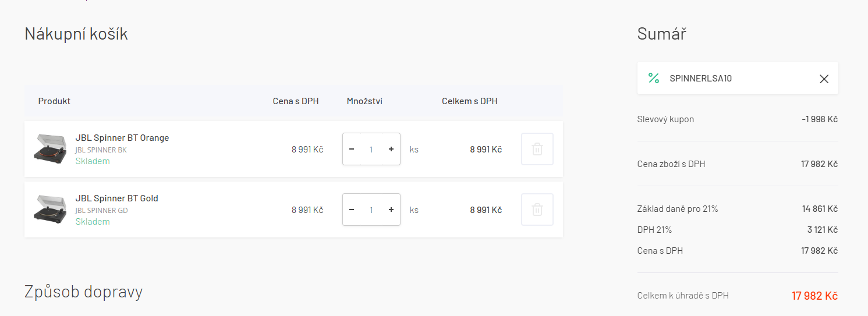Click the Produkt column header
868x316 pixels.
click(x=54, y=101)
